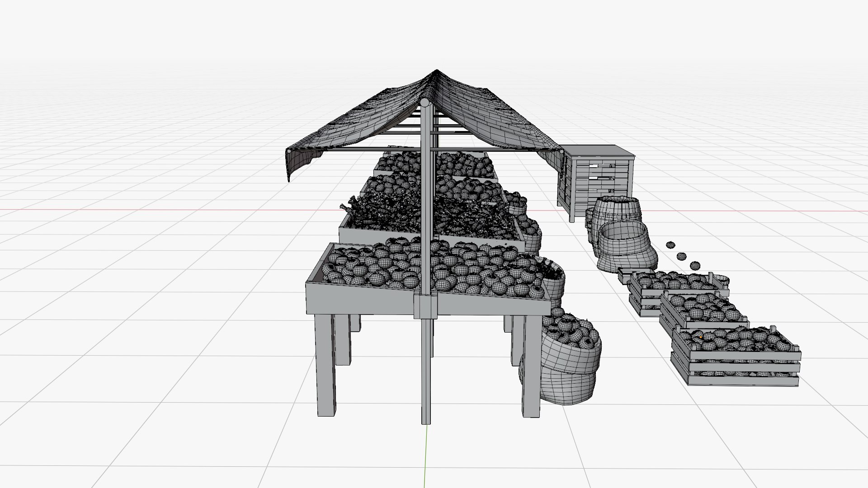The image size is (868, 488).
Task: Select the empty open sack near the barrel
Action: pyautogui.click(x=627, y=246)
